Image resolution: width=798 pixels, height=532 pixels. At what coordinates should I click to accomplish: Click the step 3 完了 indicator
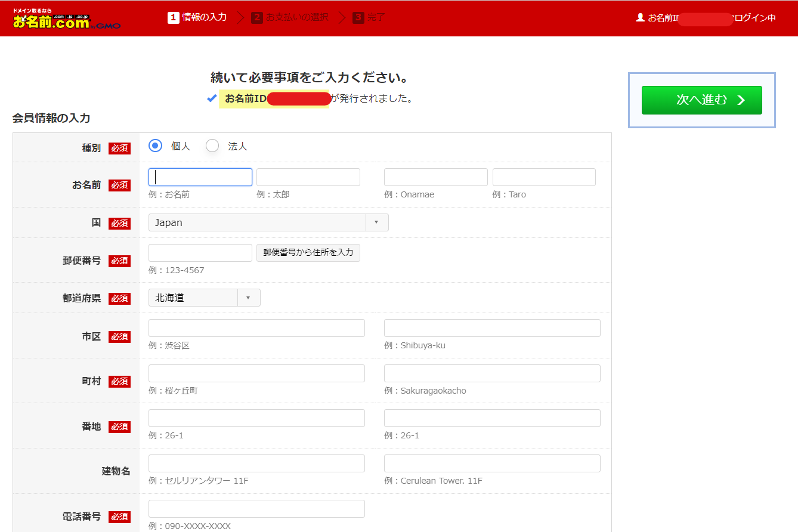369,17
